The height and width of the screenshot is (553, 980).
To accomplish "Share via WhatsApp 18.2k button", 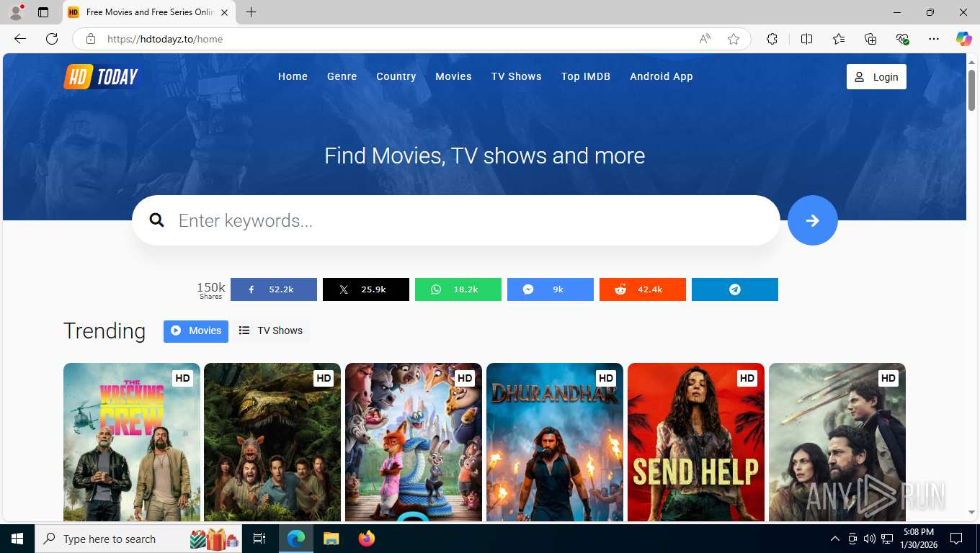I will point(458,289).
